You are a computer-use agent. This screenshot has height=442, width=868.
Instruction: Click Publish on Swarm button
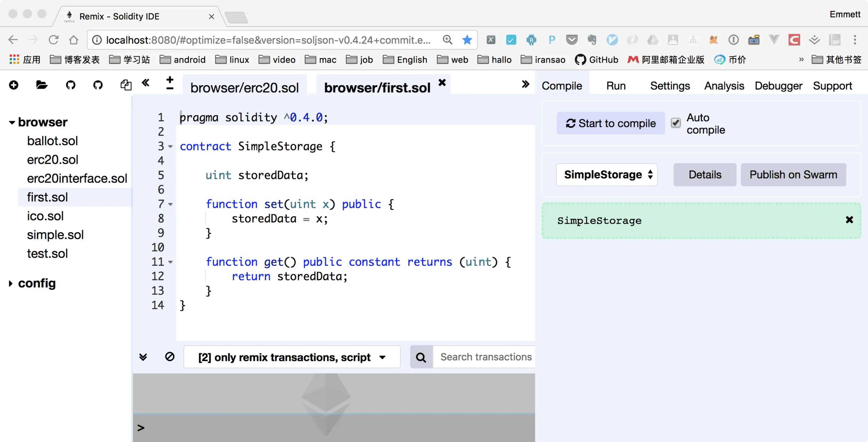[793, 175]
